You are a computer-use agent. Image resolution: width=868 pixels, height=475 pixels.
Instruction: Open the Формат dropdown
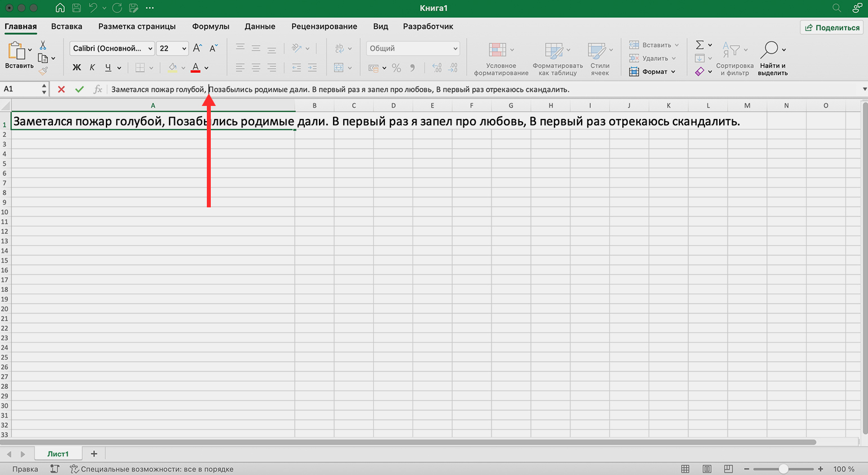click(652, 72)
